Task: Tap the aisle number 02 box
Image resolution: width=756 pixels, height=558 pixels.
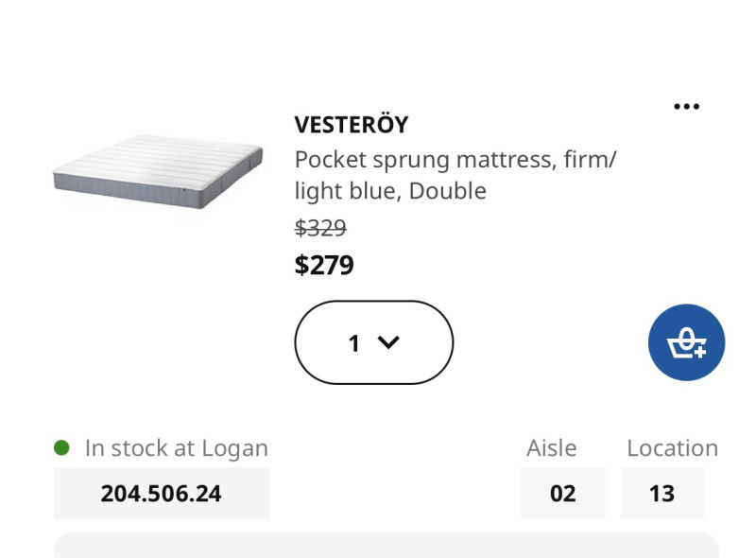Action: tap(562, 494)
